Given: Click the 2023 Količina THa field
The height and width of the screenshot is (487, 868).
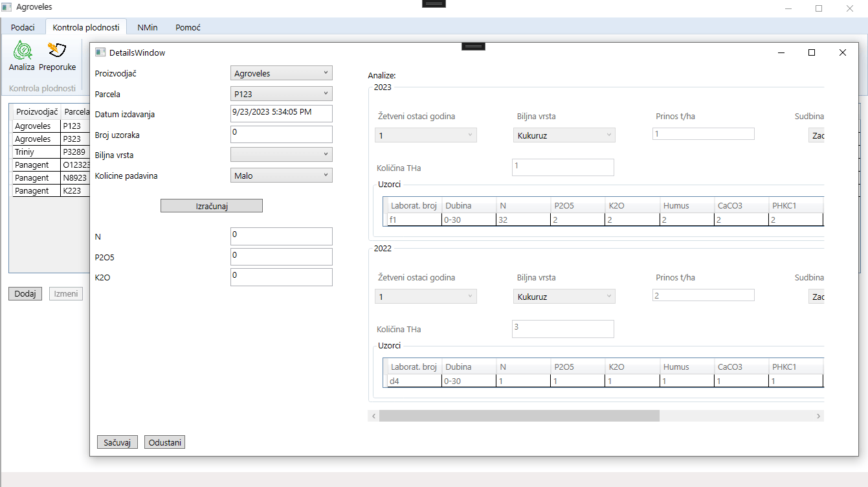Looking at the screenshot, I should point(563,167).
